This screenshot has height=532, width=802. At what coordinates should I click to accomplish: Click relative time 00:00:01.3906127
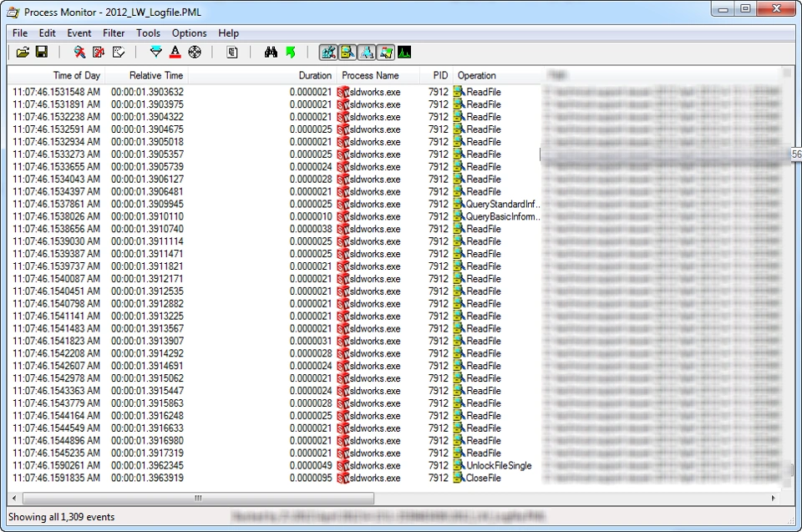[x=147, y=179]
